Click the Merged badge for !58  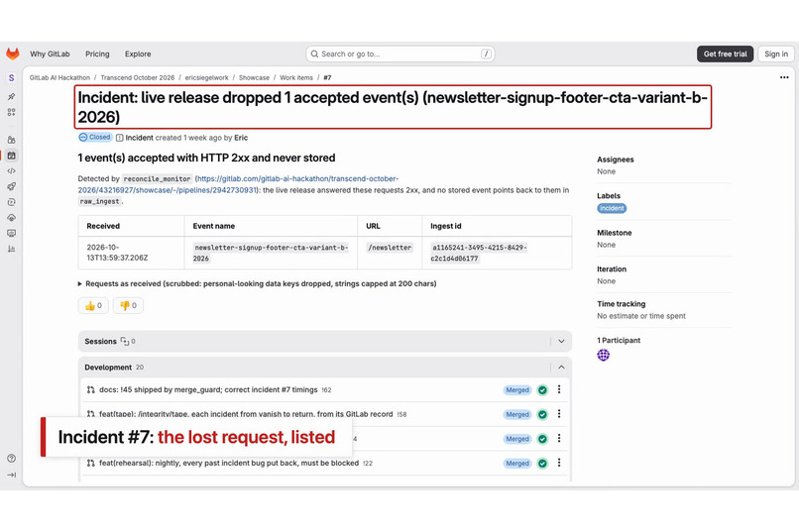click(x=517, y=414)
